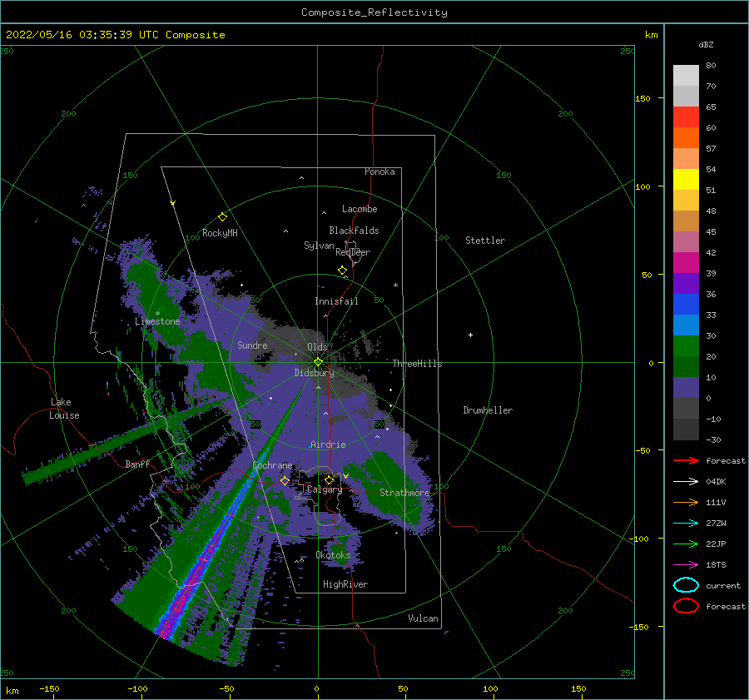
Task: Click the Stettler town label
Action: (x=485, y=241)
